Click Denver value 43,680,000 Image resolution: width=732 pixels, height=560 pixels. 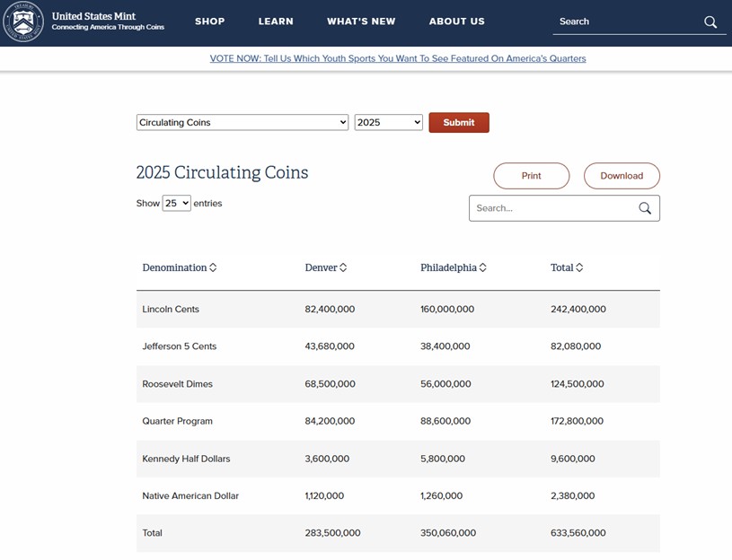tap(330, 346)
